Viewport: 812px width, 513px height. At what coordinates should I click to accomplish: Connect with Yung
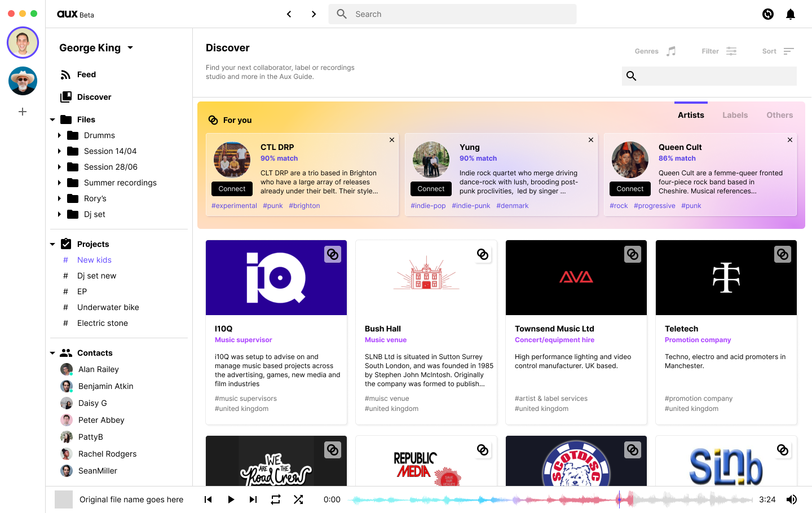[x=431, y=189]
